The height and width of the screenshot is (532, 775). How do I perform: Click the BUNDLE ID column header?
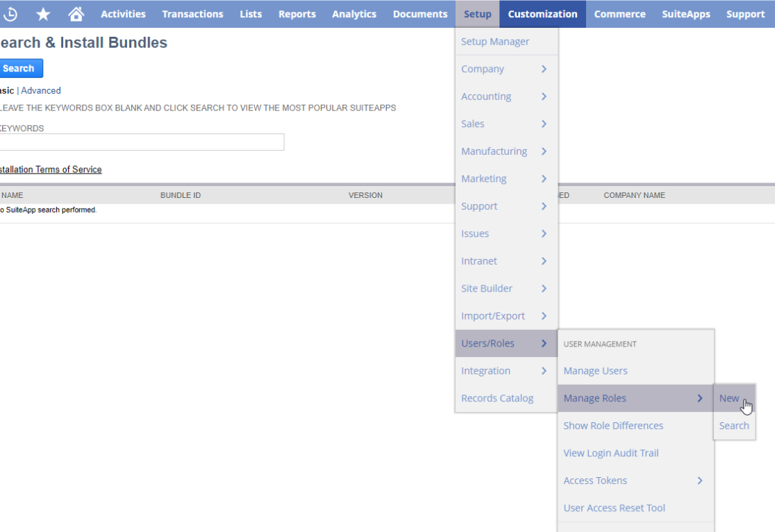[x=181, y=195]
